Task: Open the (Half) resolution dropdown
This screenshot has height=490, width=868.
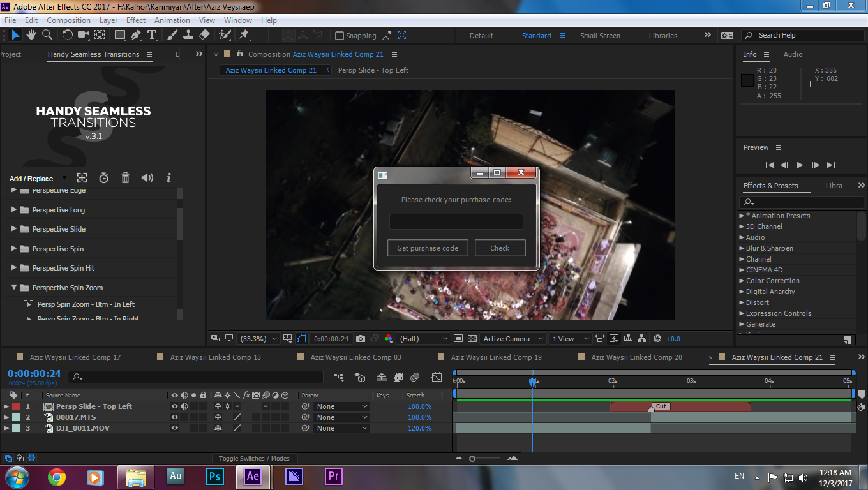Action: pos(423,339)
